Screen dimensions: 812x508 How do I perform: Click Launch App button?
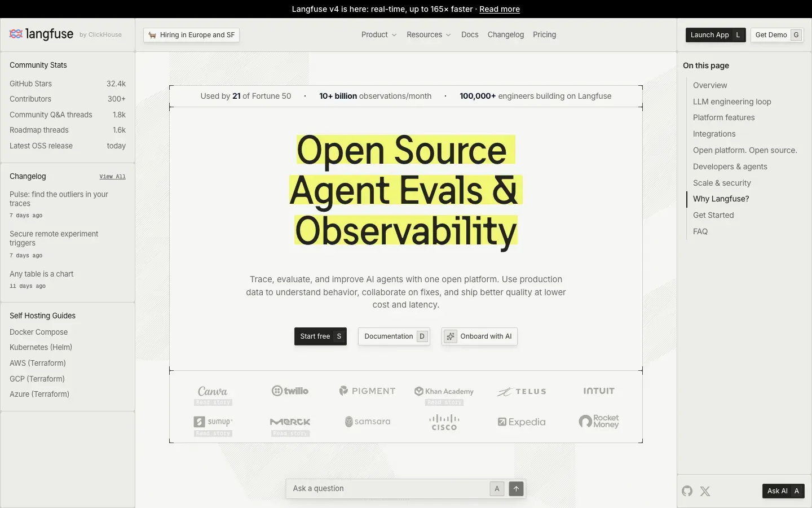(x=716, y=35)
